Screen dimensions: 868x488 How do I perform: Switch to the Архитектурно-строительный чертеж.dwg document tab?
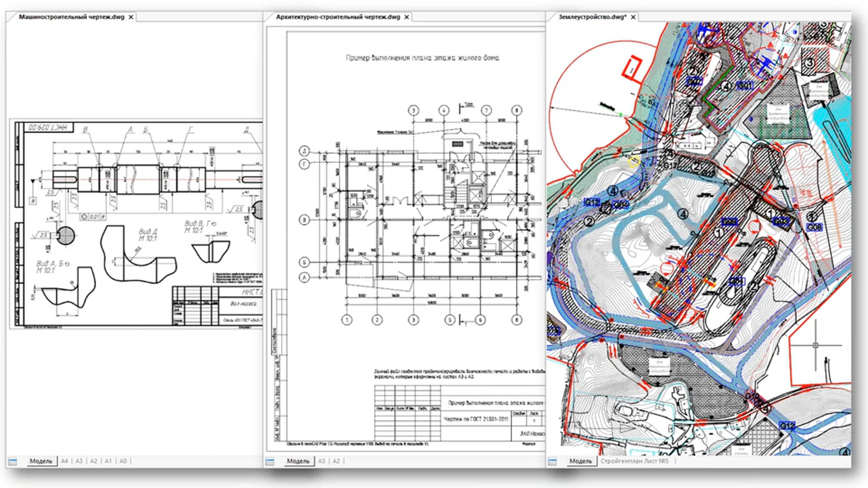338,17
